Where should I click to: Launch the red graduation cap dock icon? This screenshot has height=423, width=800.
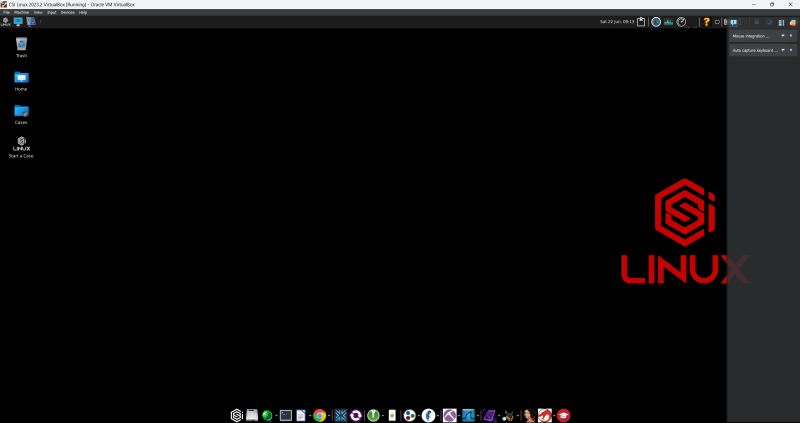tap(563, 416)
